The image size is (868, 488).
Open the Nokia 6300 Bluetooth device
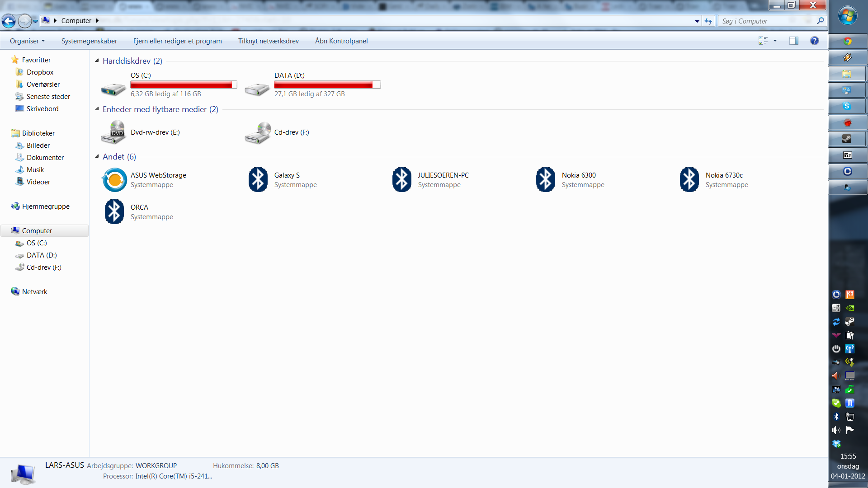click(x=546, y=180)
